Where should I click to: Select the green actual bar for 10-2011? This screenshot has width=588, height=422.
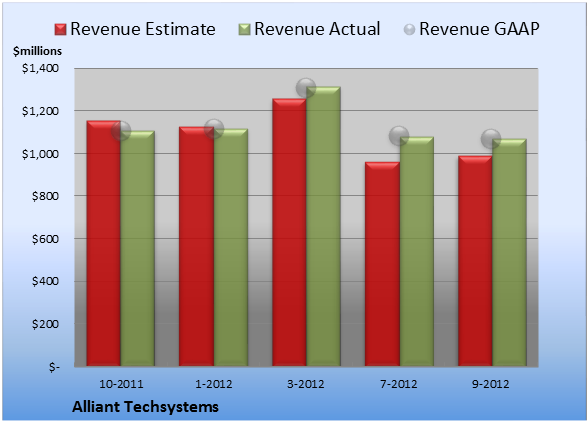138,248
